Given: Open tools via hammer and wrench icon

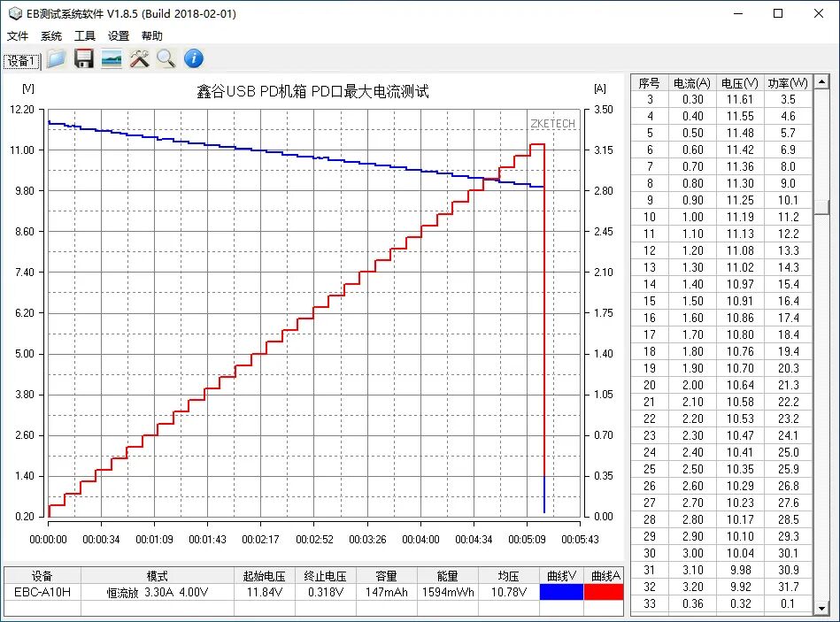Looking at the screenshot, I should [x=139, y=59].
